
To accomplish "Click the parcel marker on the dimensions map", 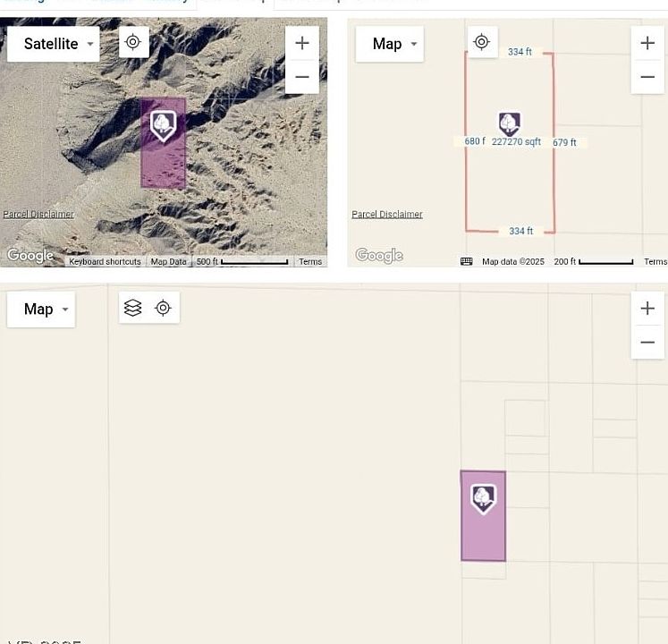I will (x=509, y=123).
